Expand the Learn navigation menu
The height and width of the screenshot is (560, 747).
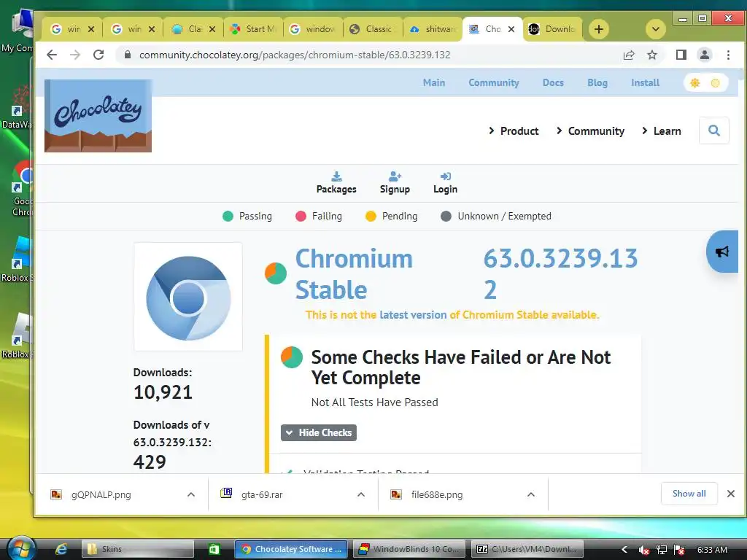pos(661,131)
